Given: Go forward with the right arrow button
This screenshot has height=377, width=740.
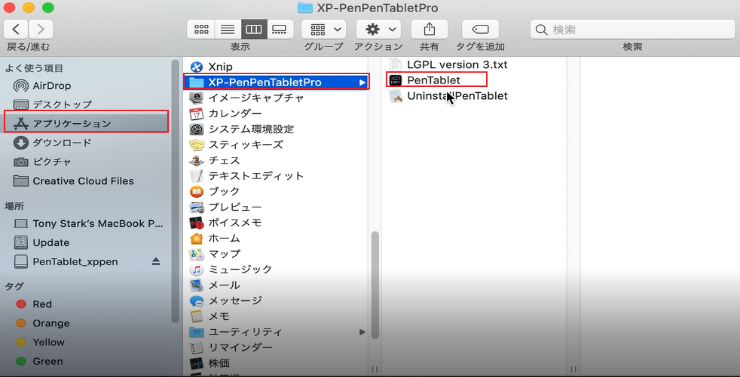Looking at the screenshot, I should (x=41, y=29).
